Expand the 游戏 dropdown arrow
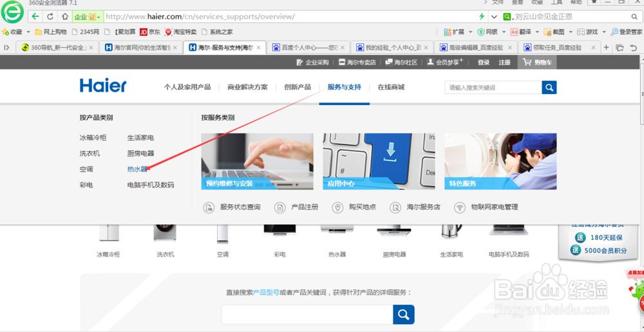 604,32
